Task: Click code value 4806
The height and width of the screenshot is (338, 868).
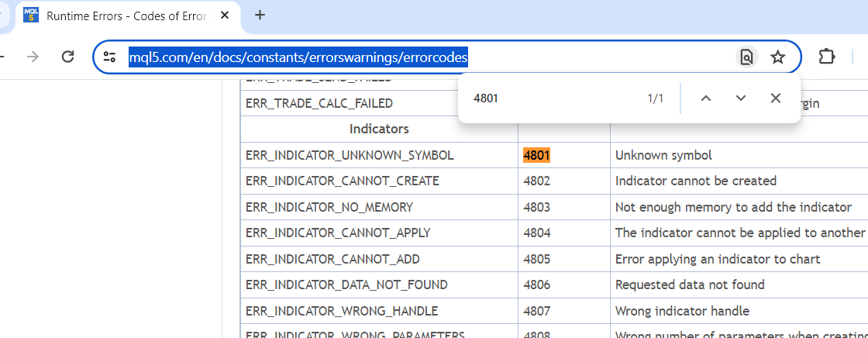Action: pyautogui.click(x=537, y=285)
